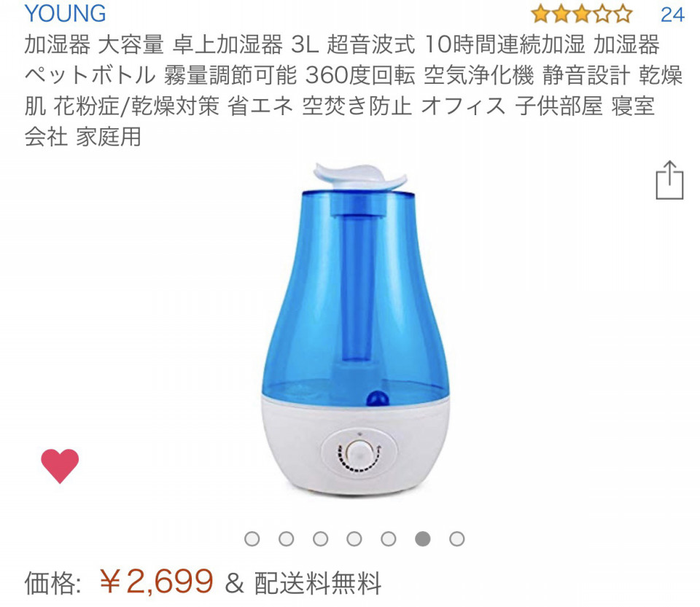Screen dimensions: 700x607
Task: Select the second image pagination dot
Action: pos(286,539)
